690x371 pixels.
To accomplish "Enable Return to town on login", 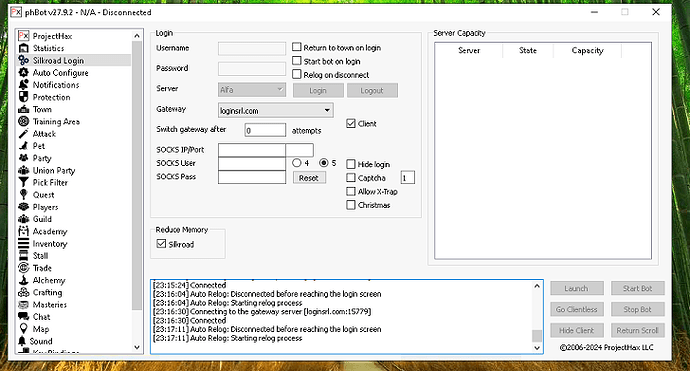I will click(x=297, y=47).
